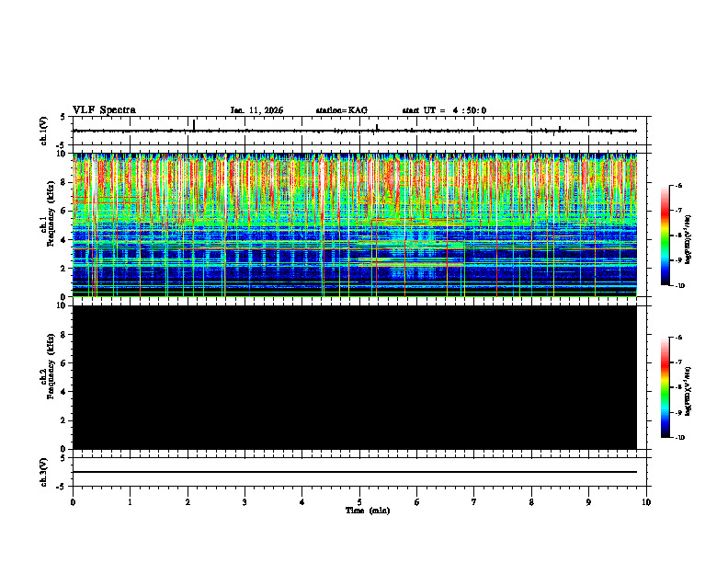The width and height of the screenshot is (728, 563).
Task: Click the "VLF Spectra" plot title
Action: click(104, 110)
